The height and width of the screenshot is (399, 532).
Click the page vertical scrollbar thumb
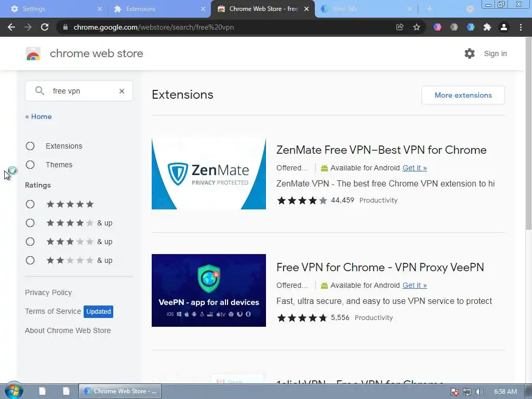pyautogui.click(x=528, y=134)
